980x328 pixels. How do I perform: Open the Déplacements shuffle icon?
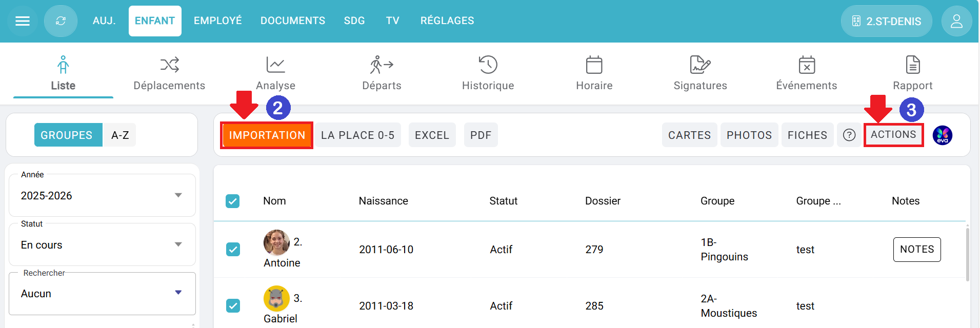(169, 65)
